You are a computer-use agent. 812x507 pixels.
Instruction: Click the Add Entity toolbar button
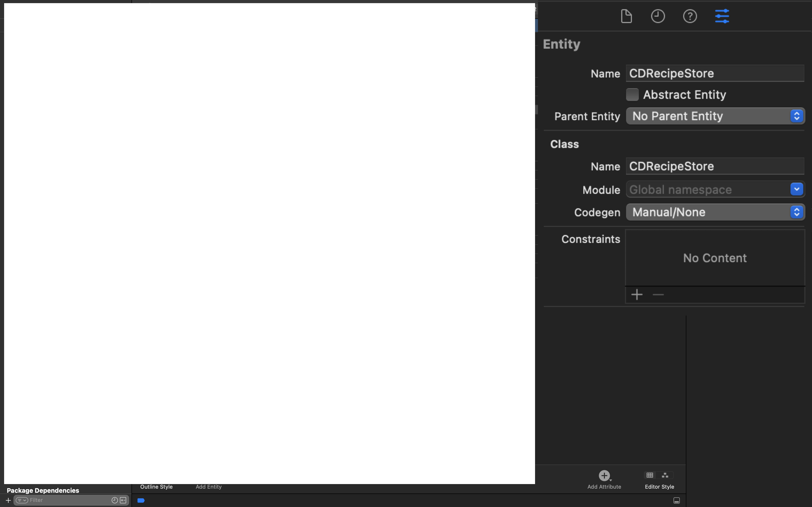[209, 486]
